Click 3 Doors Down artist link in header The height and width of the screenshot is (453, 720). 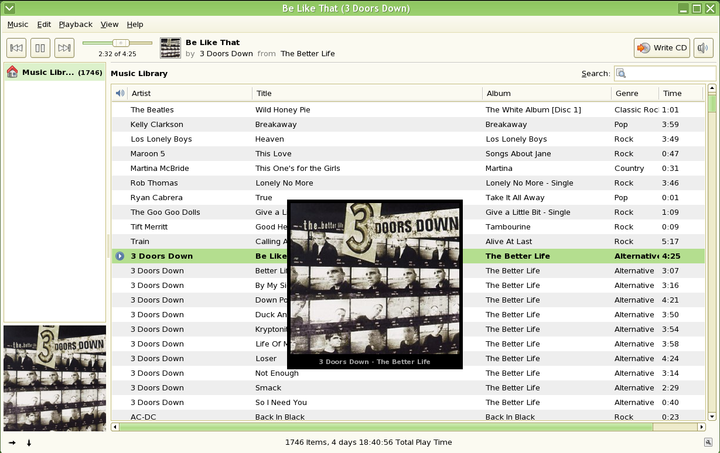click(226, 54)
